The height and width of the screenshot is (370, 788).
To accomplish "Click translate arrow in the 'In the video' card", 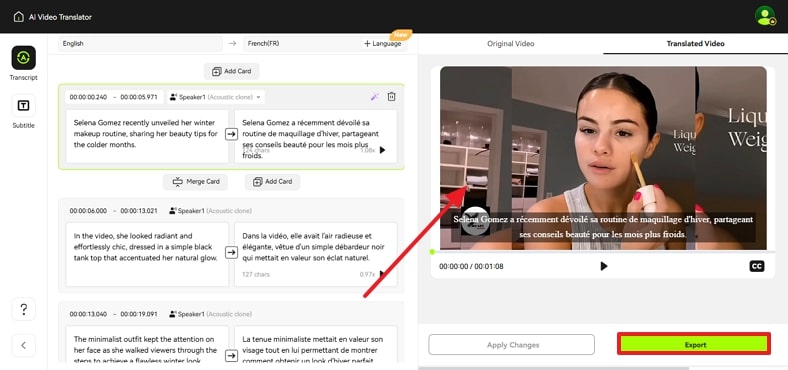I will tap(231, 252).
